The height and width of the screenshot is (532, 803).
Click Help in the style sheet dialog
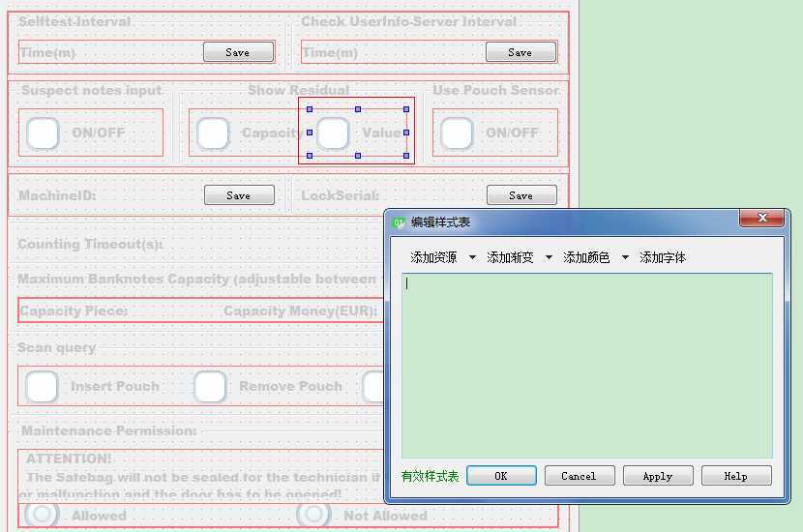coord(736,476)
